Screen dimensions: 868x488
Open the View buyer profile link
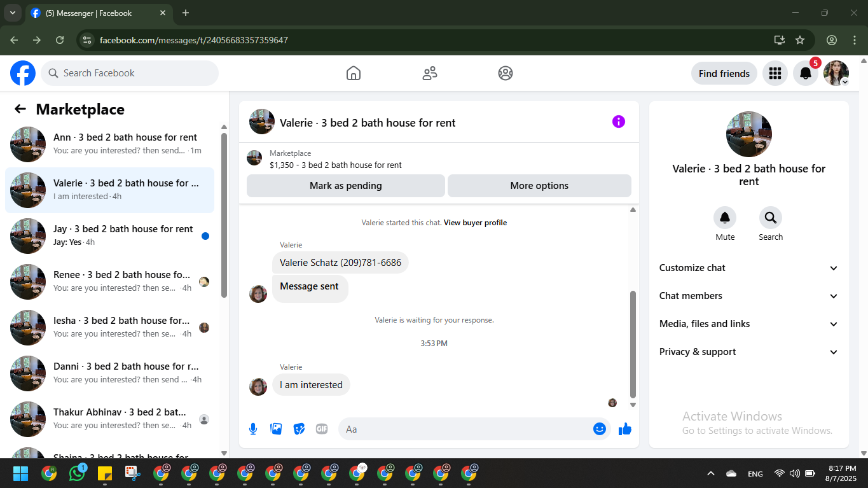coord(475,223)
